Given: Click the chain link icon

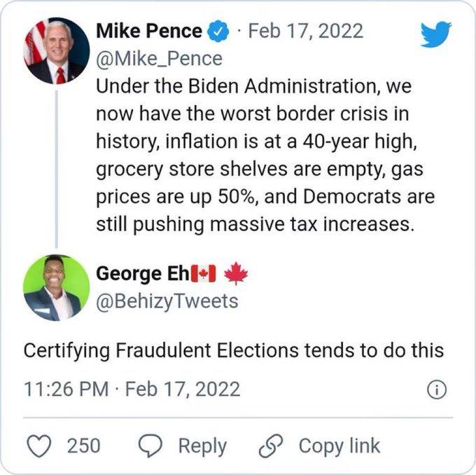Looking at the screenshot, I should pos(269,446).
